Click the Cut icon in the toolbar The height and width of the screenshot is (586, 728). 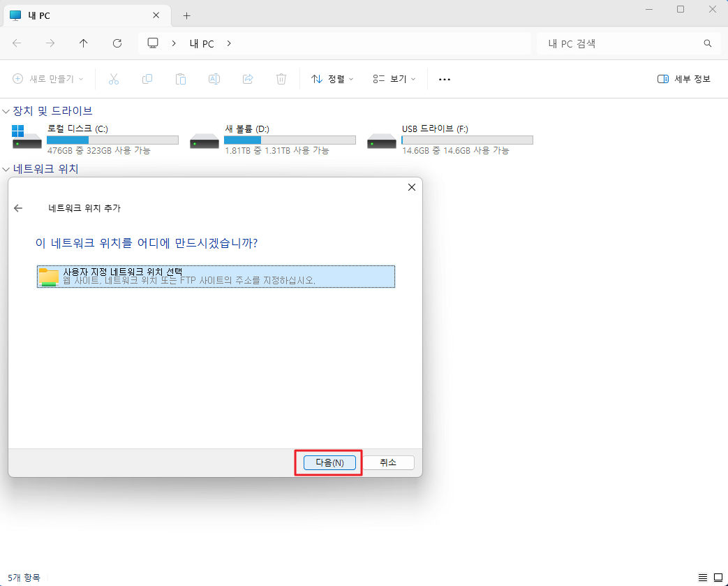114,78
